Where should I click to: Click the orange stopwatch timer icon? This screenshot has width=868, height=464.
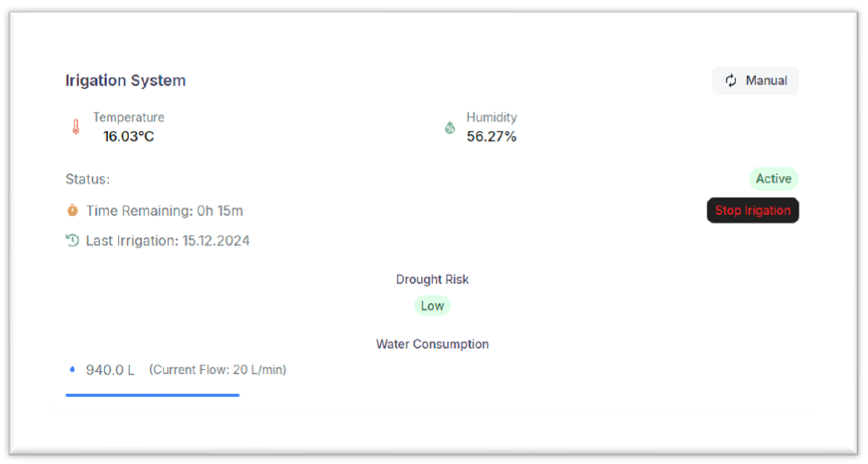72,210
